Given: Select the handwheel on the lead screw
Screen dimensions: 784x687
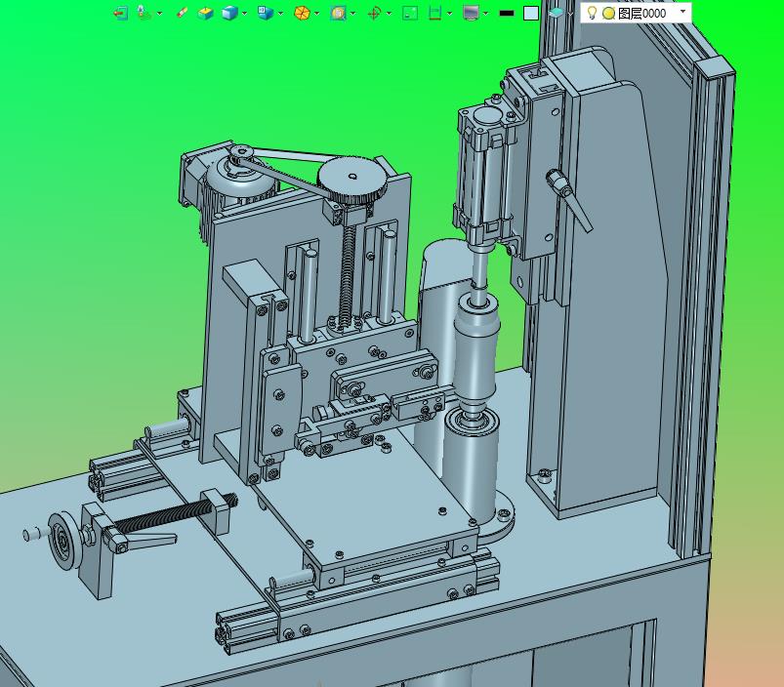Looking at the screenshot, I should click(63, 540).
